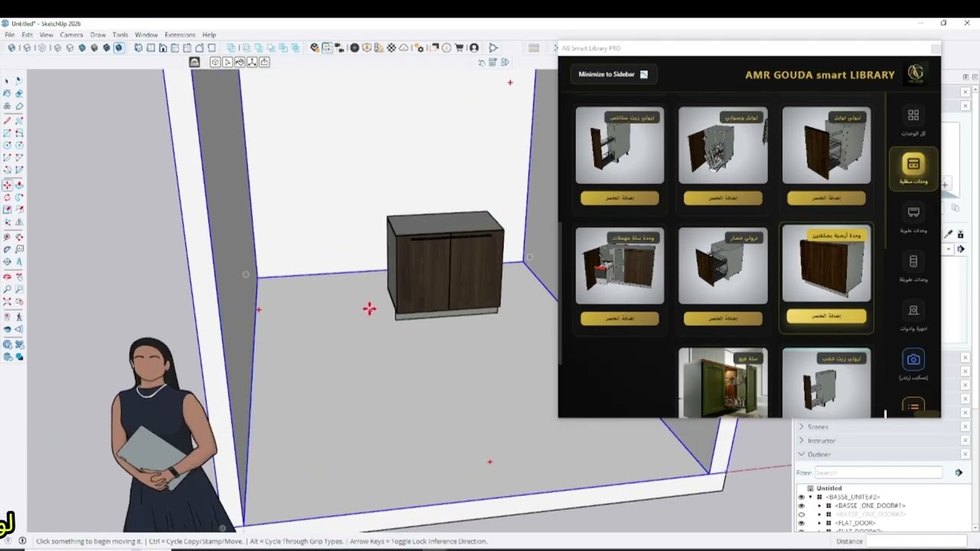Expand the greyed BASSE_ONE_DOOR#2 node
Screen dimensions: 980x551
(819, 514)
